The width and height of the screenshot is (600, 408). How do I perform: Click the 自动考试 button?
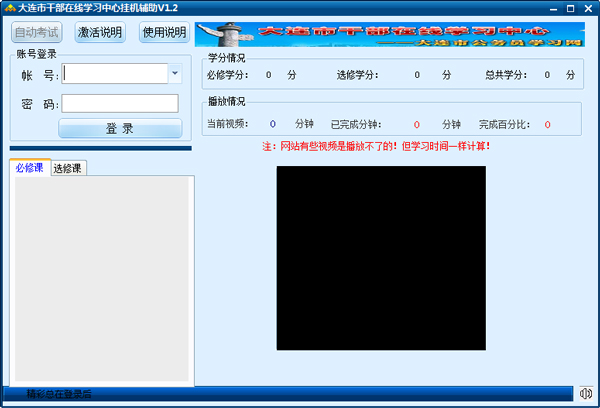37,32
